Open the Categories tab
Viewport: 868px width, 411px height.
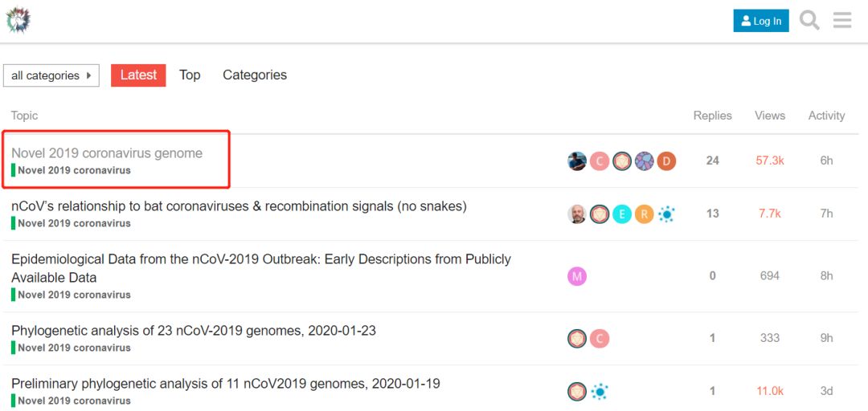pyautogui.click(x=255, y=75)
